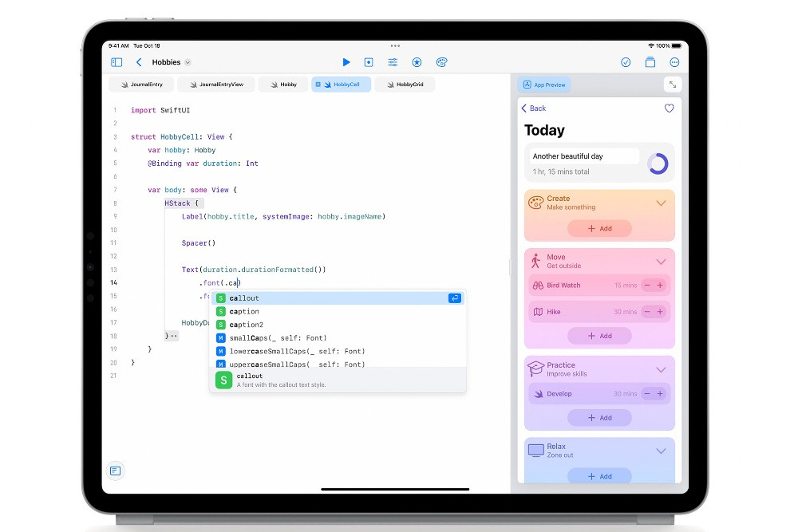The image size is (798, 532).
Task: Click the stop square icon in toolbar
Action: pos(369,62)
